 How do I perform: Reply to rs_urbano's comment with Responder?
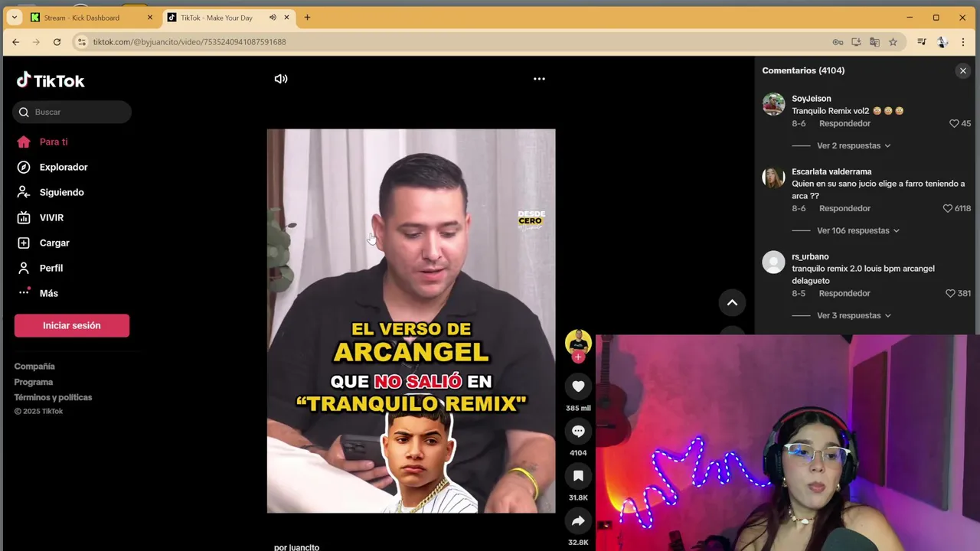click(x=844, y=293)
